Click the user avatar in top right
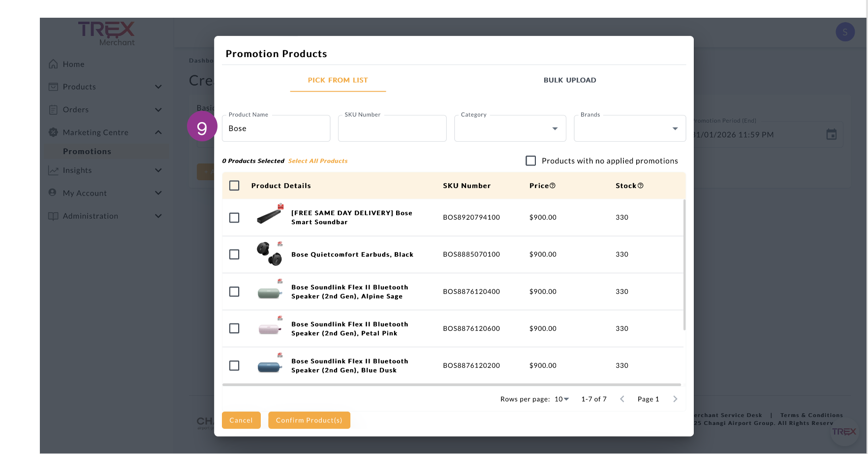The image size is (868, 454). tap(845, 32)
